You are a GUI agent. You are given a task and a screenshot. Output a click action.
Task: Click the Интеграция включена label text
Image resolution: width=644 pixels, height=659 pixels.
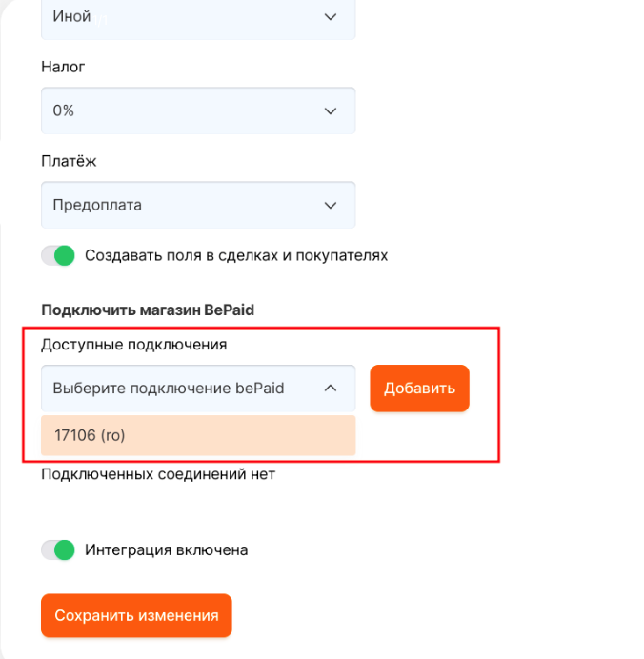coord(167,549)
